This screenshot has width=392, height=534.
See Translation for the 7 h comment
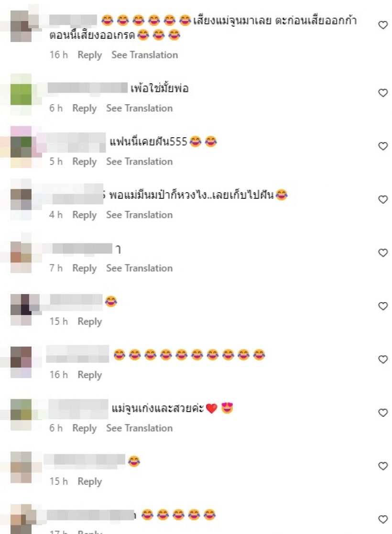[139, 268]
